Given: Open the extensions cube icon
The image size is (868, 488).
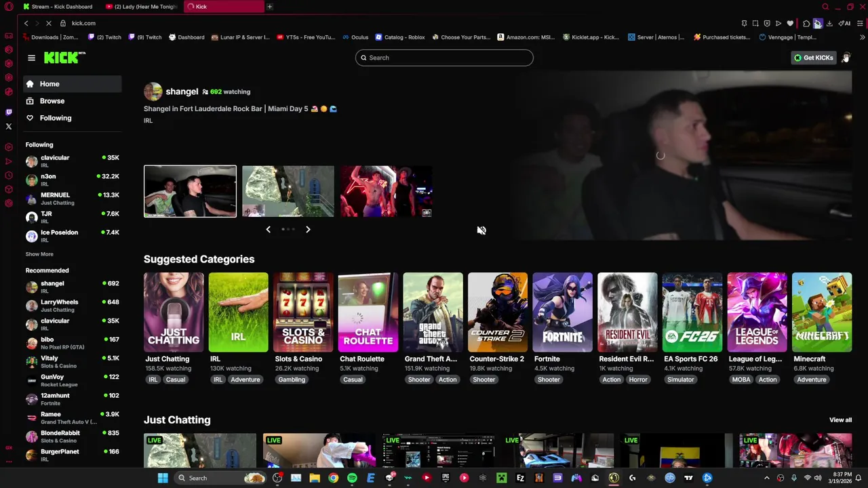Looking at the screenshot, I should [x=806, y=23].
